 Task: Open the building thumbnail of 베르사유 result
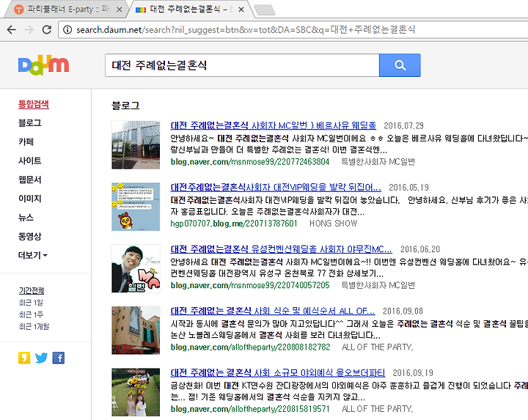point(136,144)
